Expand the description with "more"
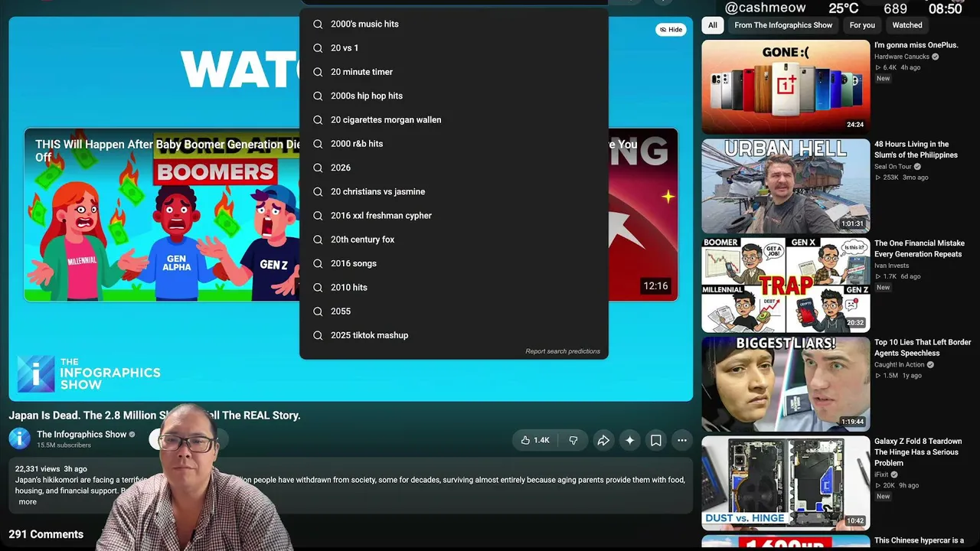The width and height of the screenshot is (980, 551). coord(28,502)
